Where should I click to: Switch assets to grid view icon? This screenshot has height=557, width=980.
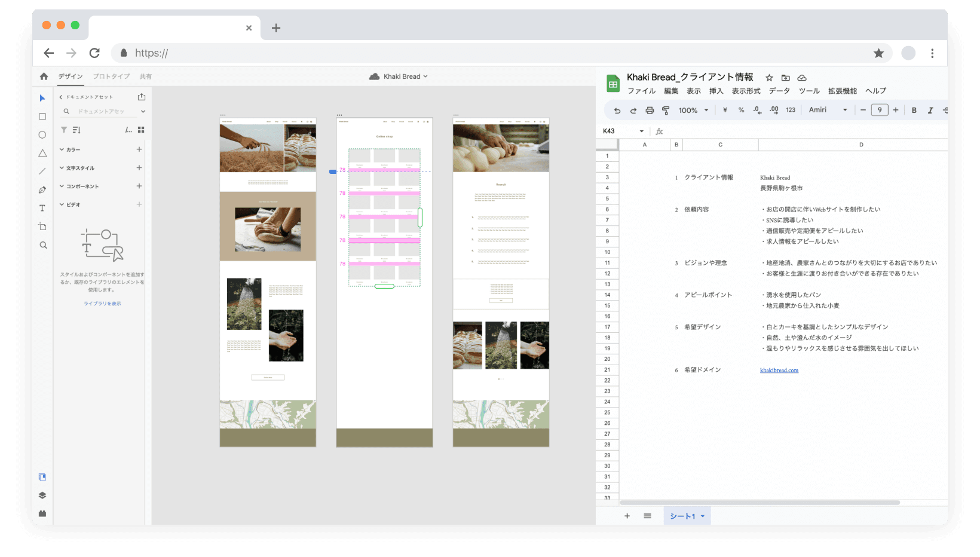(x=141, y=130)
